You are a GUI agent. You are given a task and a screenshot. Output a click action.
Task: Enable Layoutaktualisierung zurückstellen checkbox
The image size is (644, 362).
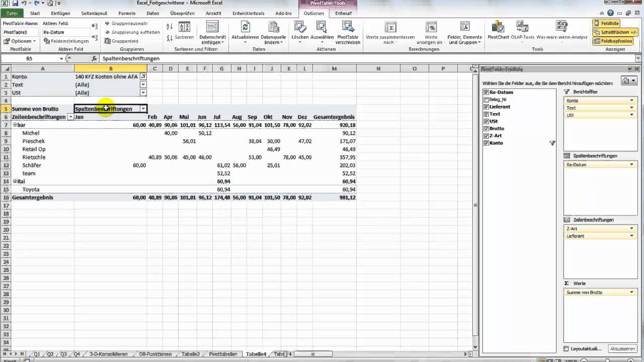[567, 348]
